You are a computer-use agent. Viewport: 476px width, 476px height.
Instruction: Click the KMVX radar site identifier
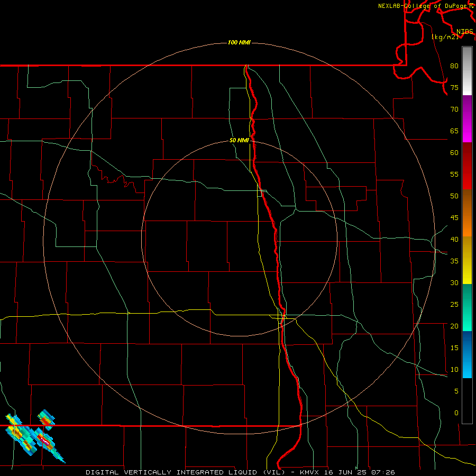[310, 472]
